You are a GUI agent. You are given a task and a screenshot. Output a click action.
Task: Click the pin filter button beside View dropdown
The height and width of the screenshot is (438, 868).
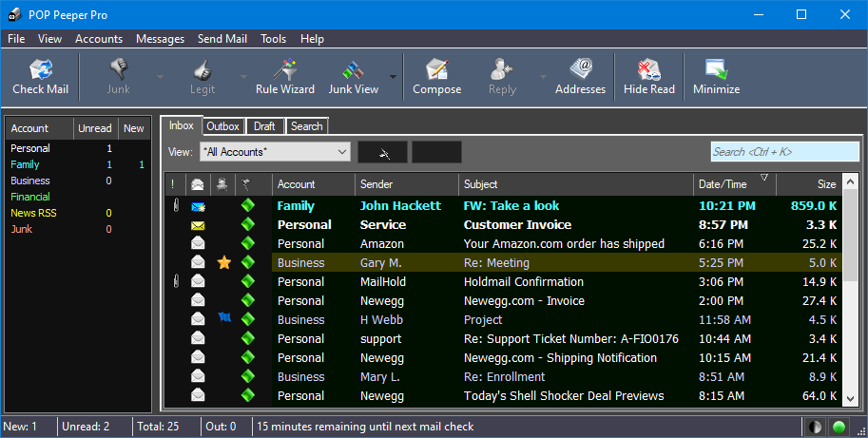click(382, 152)
